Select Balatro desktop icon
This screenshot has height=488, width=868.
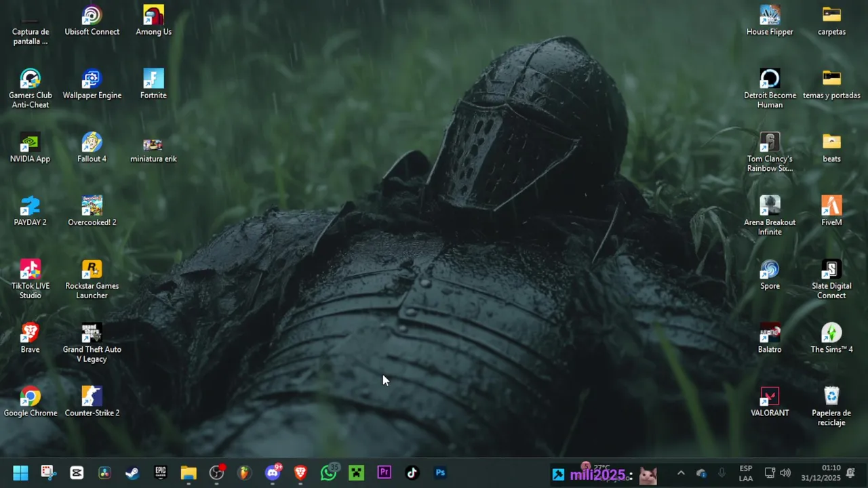pos(770,338)
